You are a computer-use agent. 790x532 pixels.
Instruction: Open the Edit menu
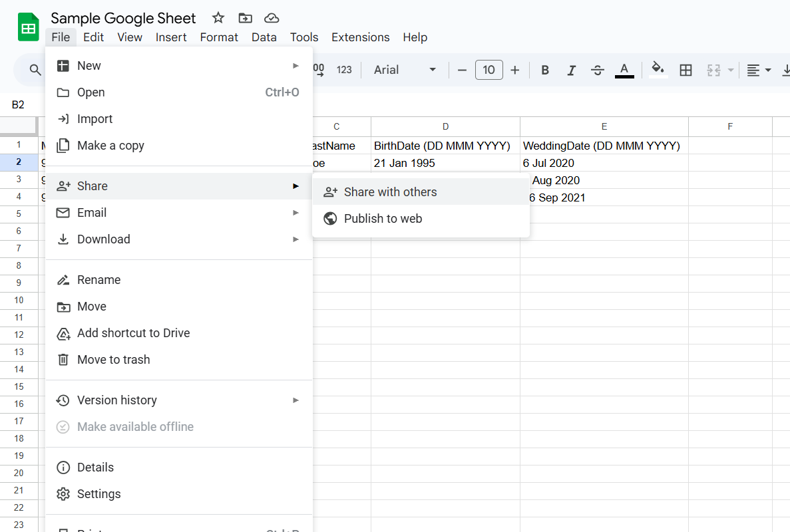93,37
